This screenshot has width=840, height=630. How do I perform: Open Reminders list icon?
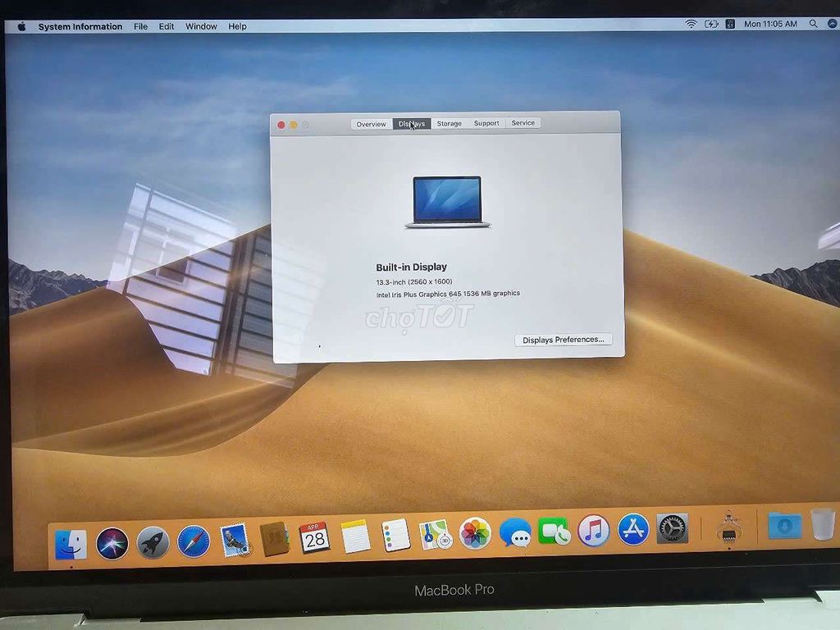(x=396, y=535)
